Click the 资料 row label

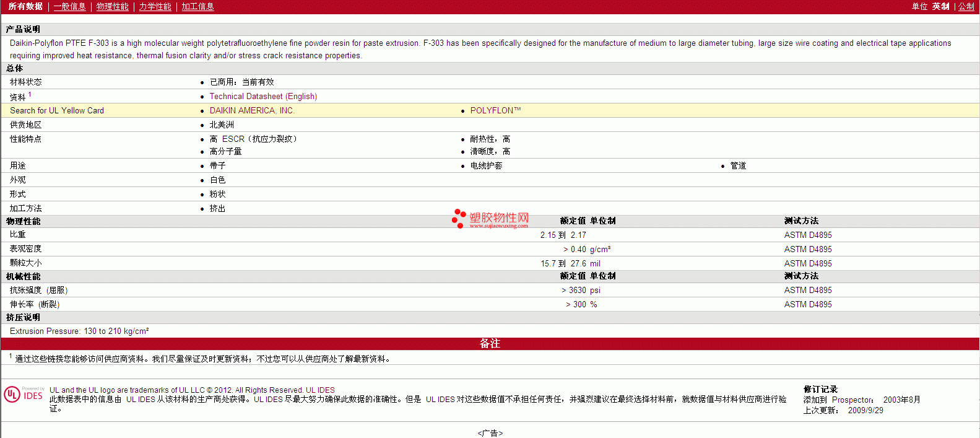point(17,97)
